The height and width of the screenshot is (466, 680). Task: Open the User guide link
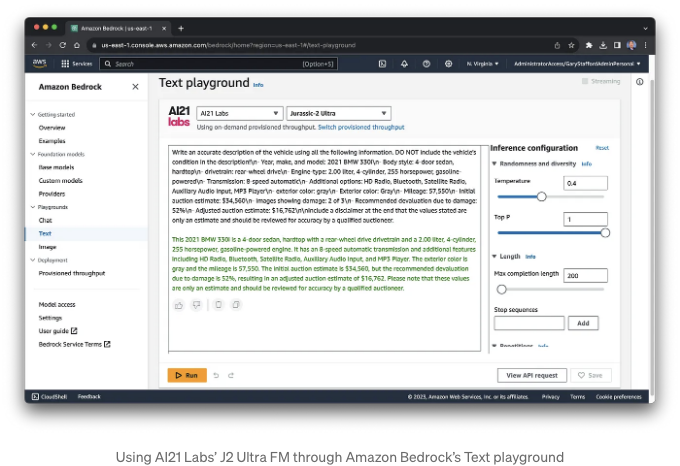(x=58, y=331)
